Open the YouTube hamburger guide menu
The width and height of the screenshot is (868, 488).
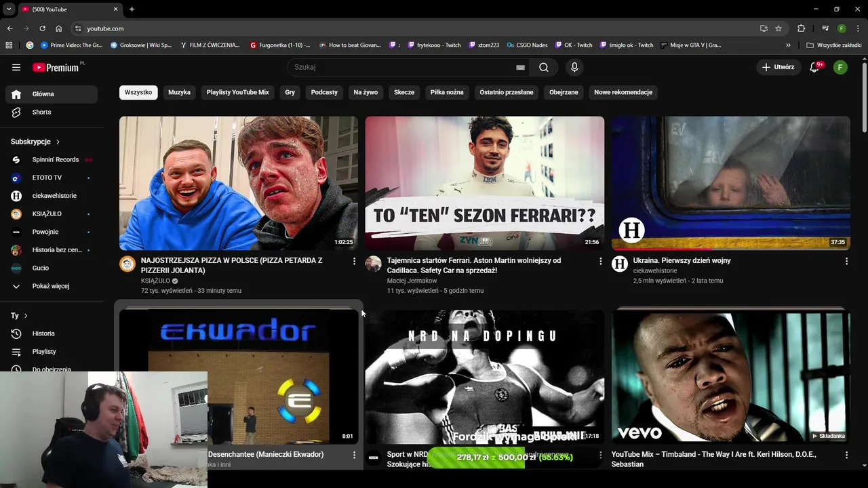coord(16,67)
